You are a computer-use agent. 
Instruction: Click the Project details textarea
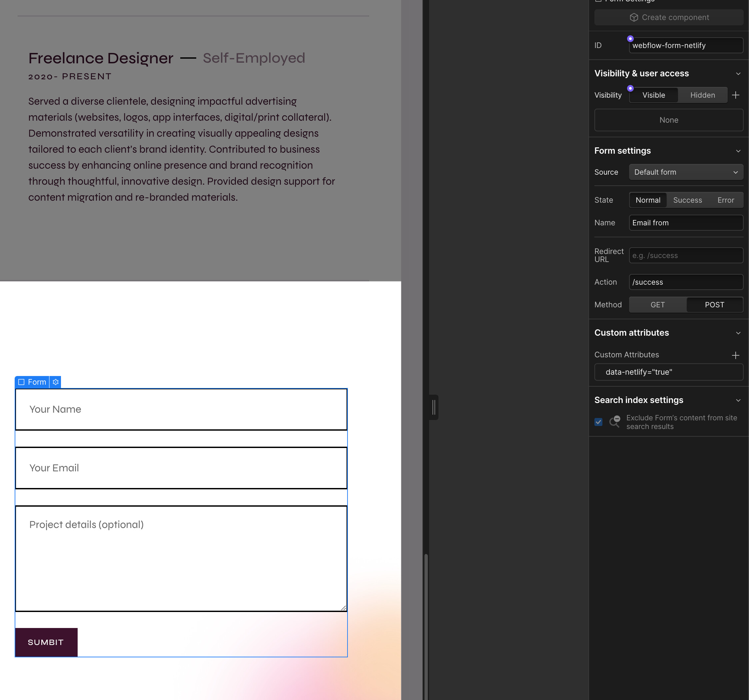tap(181, 559)
